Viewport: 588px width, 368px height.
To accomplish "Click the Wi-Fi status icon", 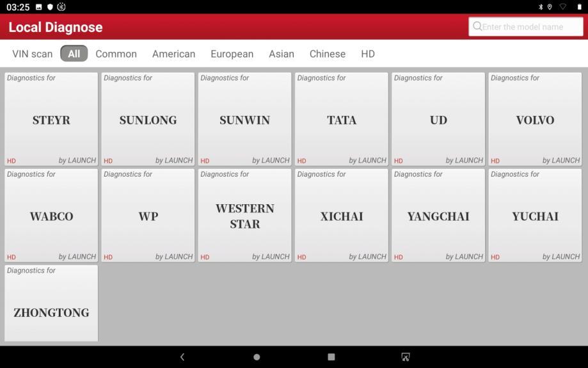I will tap(563, 6).
